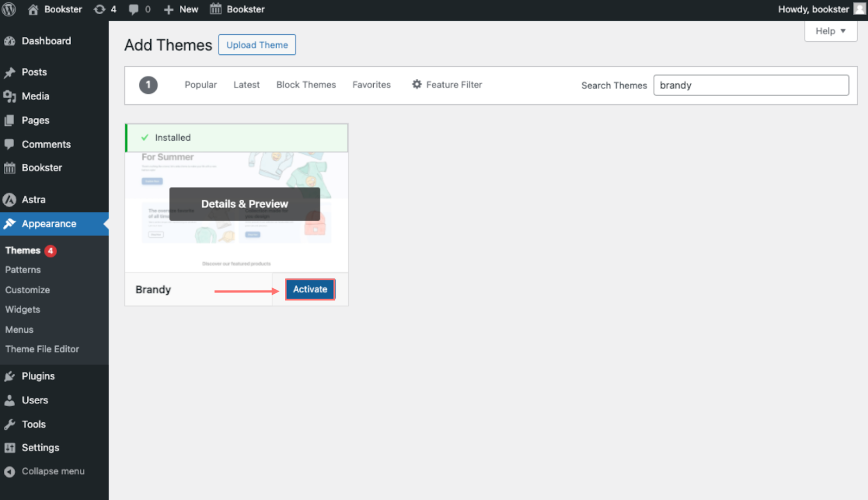This screenshot has height=500, width=868.
Task: Open Posts in sidebar
Action: tap(34, 72)
